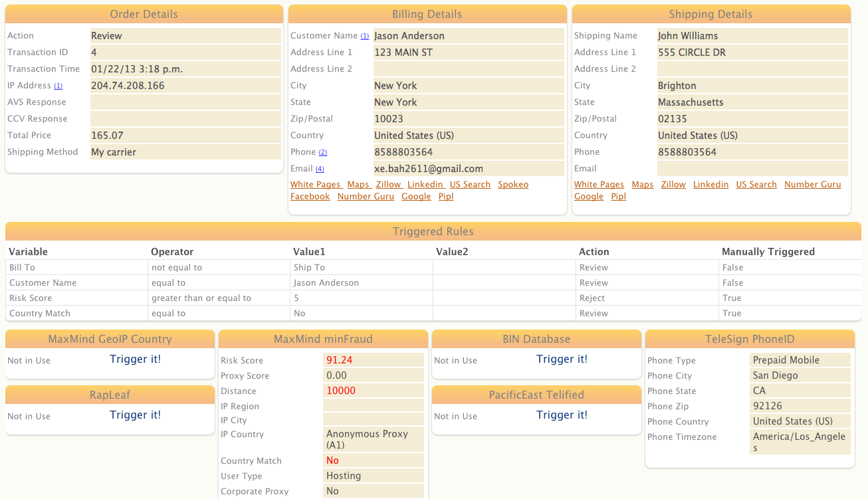This screenshot has width=868, height=499.
Task: Trigger the RapLeaf lookup
Action: pos(135,415)
